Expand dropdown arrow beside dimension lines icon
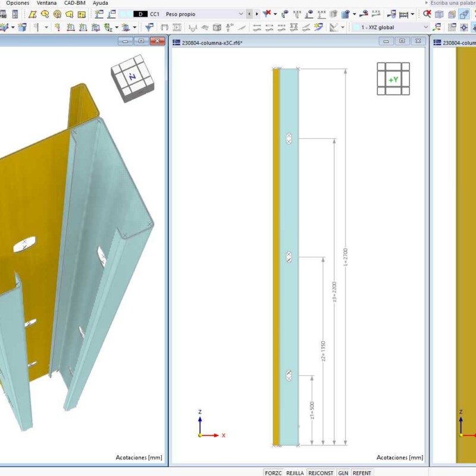Screen dimensions: 476x476 (x=412, y=14)
